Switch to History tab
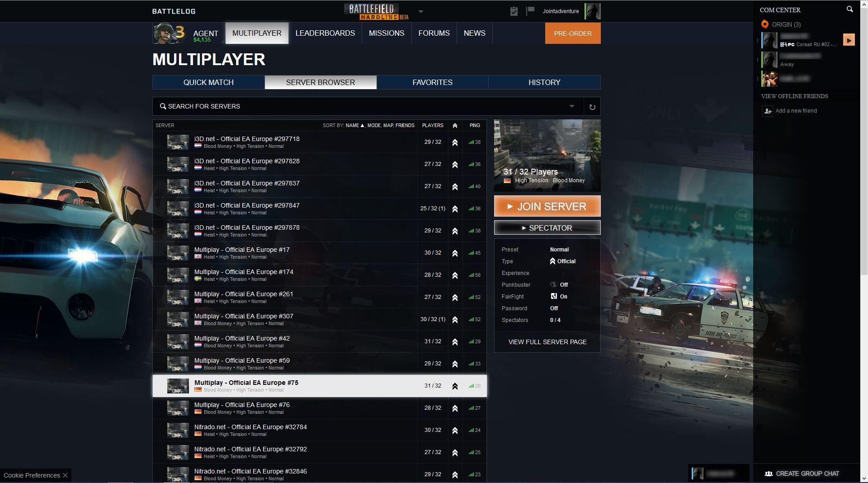868x483 pixels. [x=544, y=82]
